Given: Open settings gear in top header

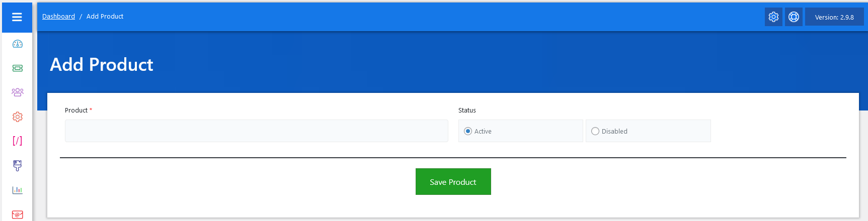Looking at the screenshot, I should (x=773, y=17).
